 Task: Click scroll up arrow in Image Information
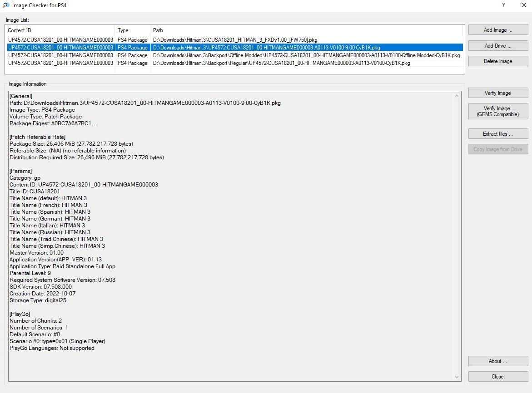457,96
